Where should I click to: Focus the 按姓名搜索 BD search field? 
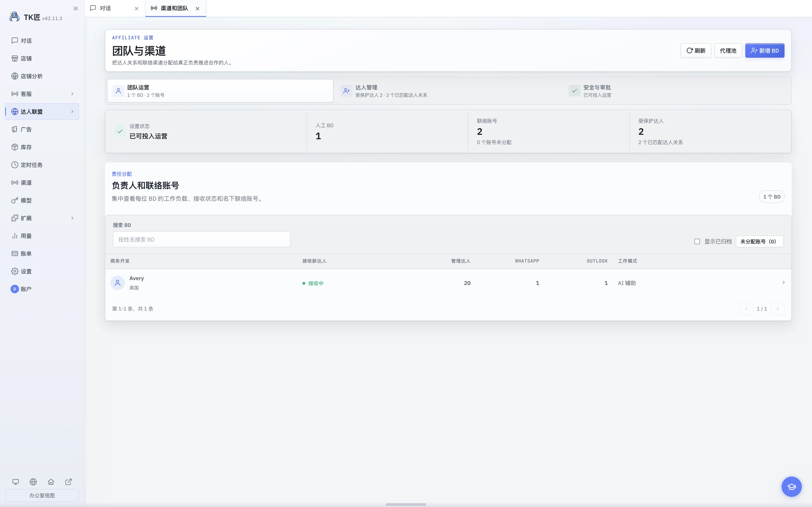[202, 240]
